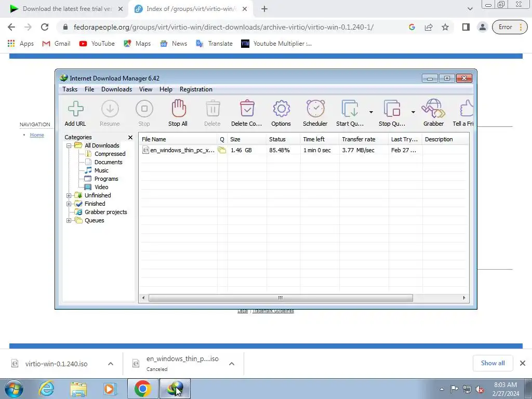Image resolution: width=532 pixels, height=399 pixels.
Task: Click Show all downloads button
Action: pyautogui.click(x=493, y=363)
